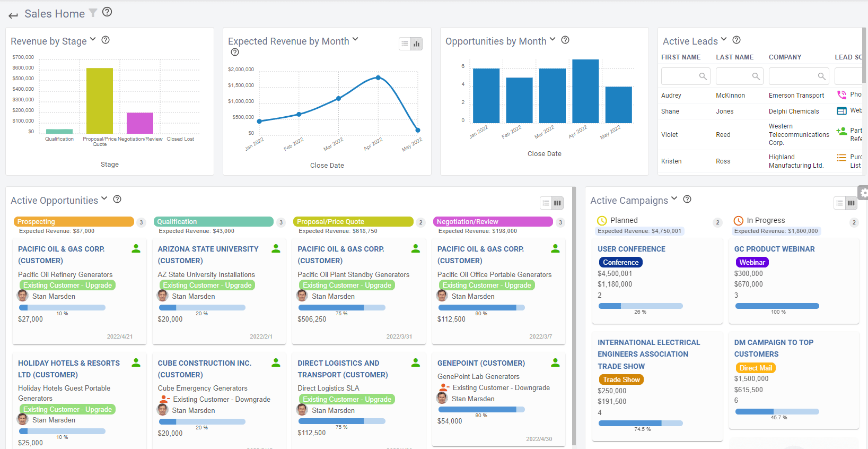Show help for Active Campaigns
The height and width of the screenshot is (449, 868).
coord(687,199)
